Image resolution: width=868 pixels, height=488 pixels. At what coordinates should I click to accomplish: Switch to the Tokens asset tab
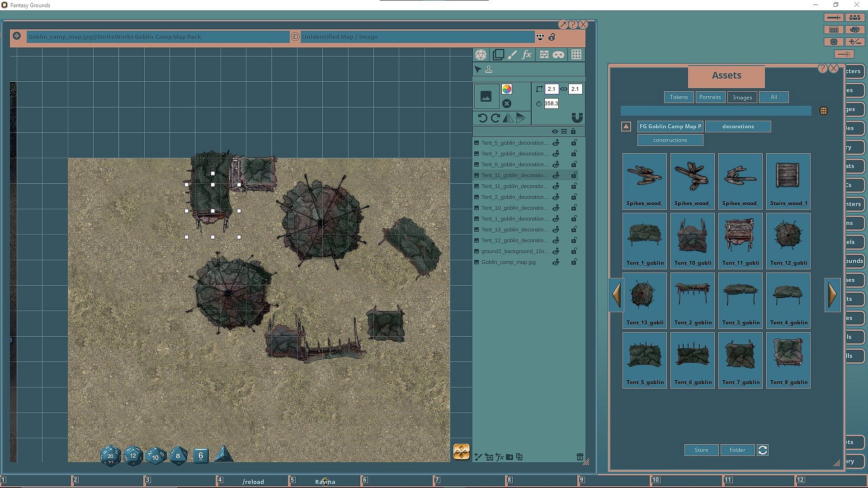[x=679, y=97]
